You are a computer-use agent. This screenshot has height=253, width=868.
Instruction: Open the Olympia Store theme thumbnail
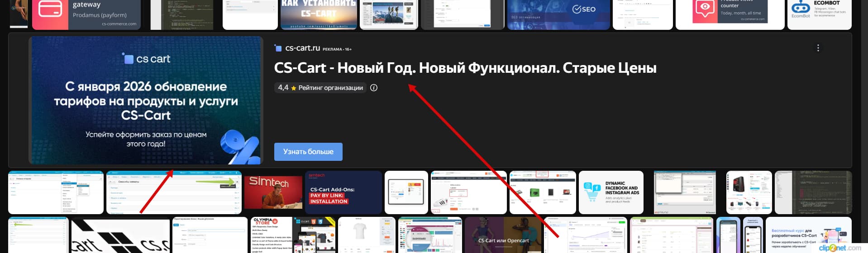[270, 235]
